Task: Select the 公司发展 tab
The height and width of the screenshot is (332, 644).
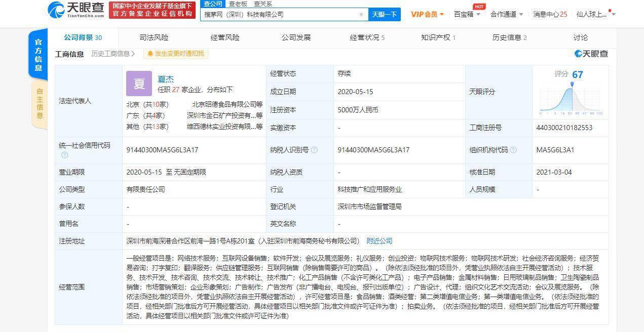Action: (x=296, y=37)
